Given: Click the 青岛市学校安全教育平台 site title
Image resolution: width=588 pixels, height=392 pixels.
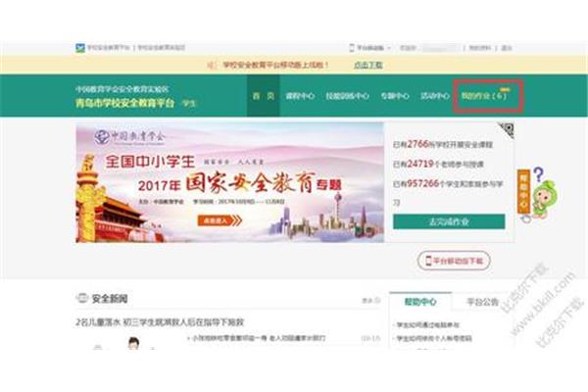Looking at the screenshot, I should tap(125, 103).
